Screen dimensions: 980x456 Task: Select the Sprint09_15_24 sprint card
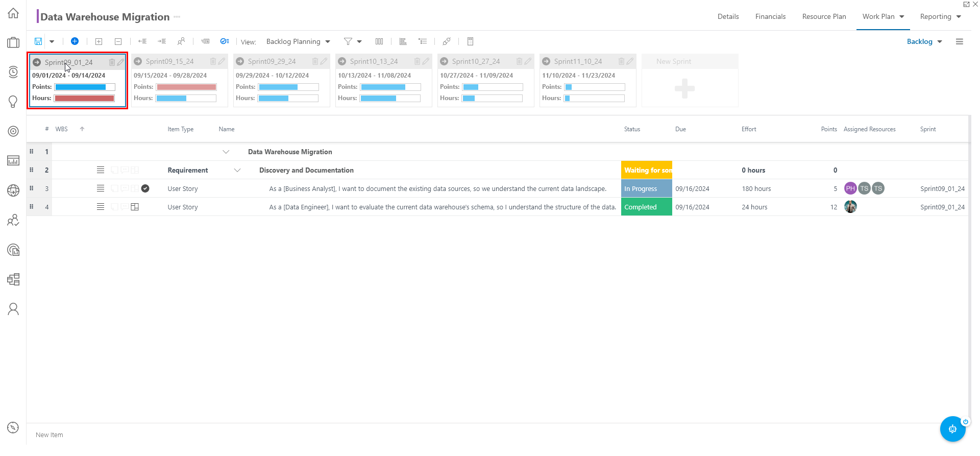[x=180, y=80]
